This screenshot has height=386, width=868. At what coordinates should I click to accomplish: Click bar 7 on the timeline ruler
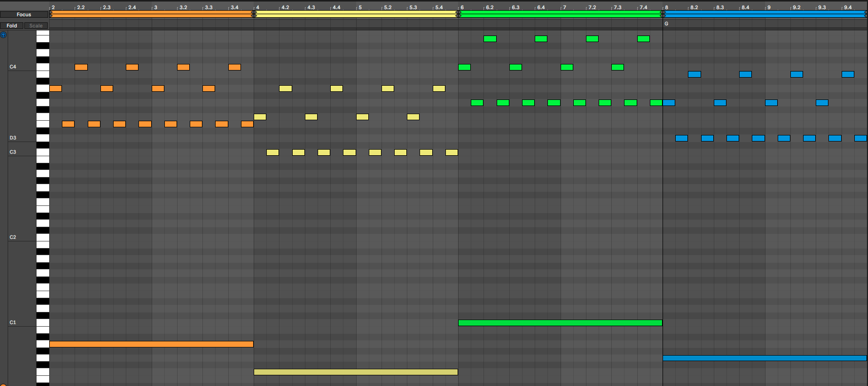564,8
